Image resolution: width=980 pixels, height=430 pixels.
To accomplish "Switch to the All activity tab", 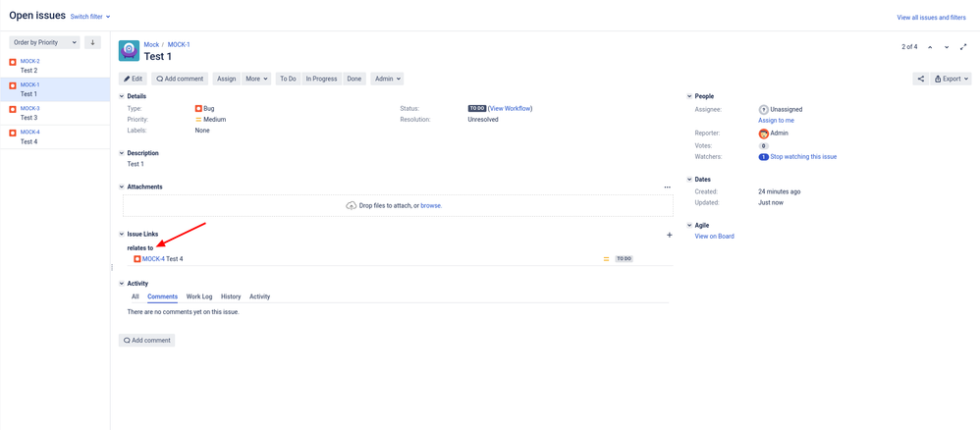I will click(x=135, y=296).
